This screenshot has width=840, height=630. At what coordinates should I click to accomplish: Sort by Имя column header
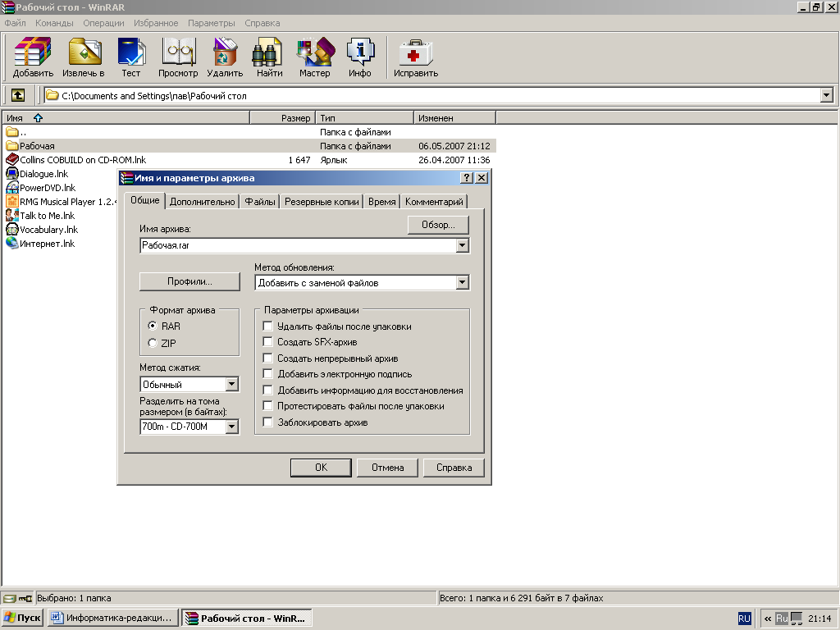pyautogui.click(x=126, y=118)
